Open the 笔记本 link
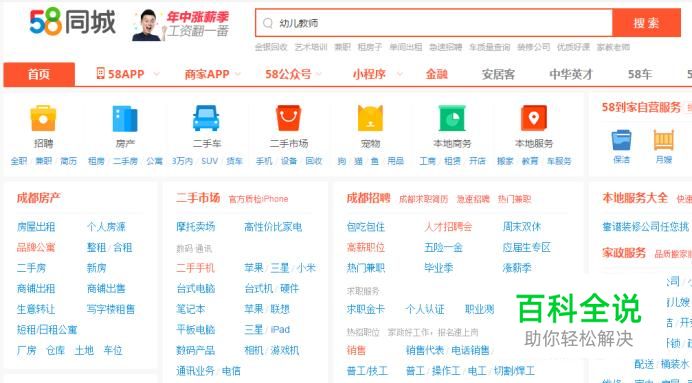Viewport: 692px width, 383px height. (x=191, y=309)
